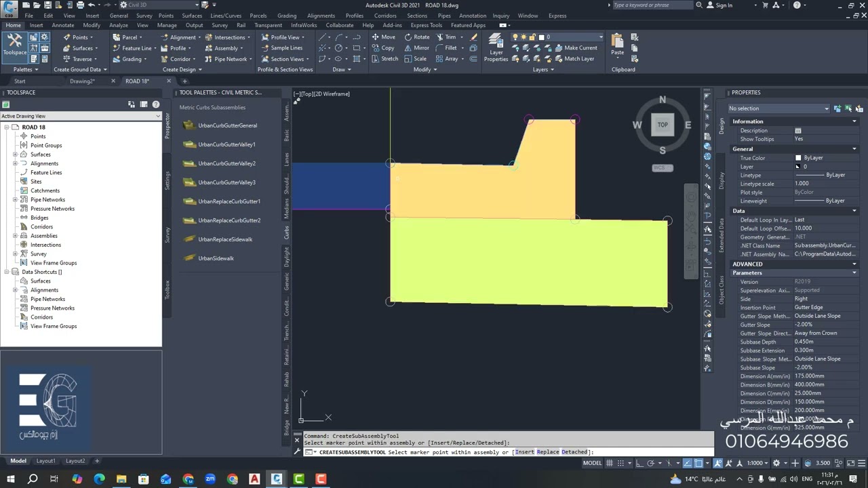Open customization menu in status bar
868x488 pixels.
point(861,463)
